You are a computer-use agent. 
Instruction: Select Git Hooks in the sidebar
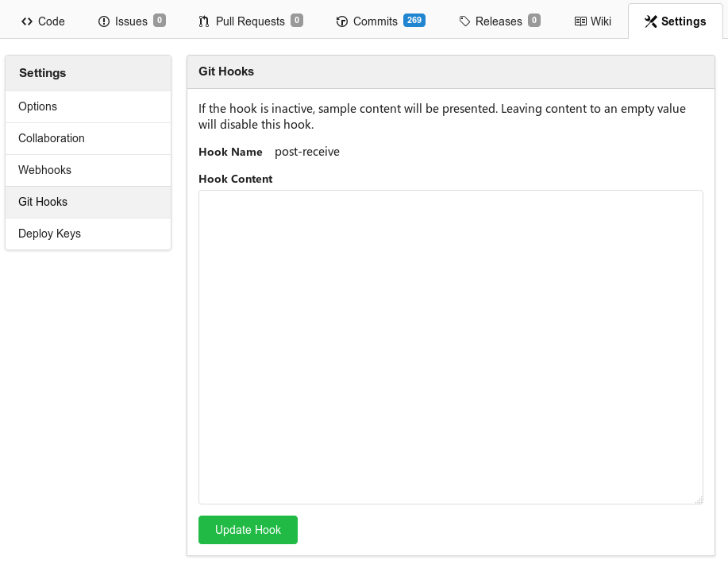(x=42, y=201)
